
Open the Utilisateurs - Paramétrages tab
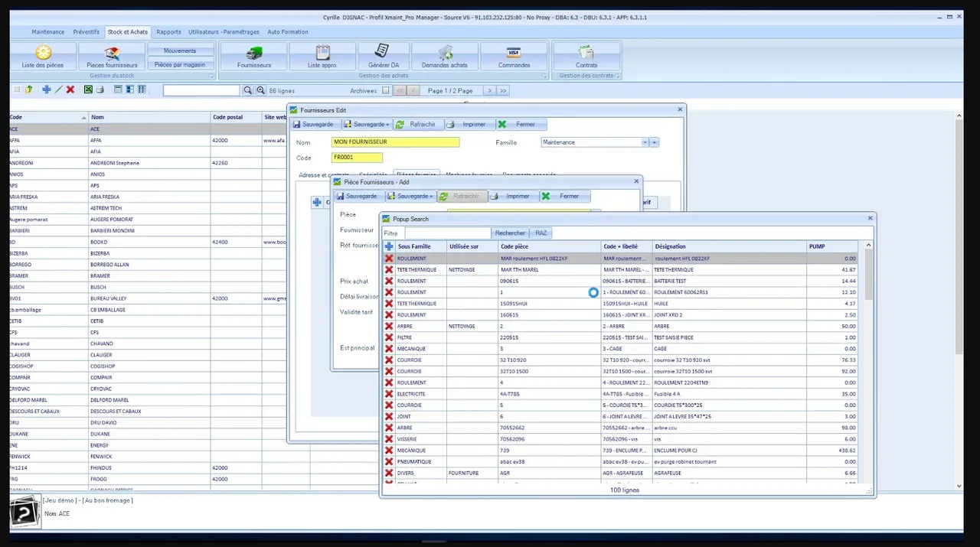click(224, 32)
